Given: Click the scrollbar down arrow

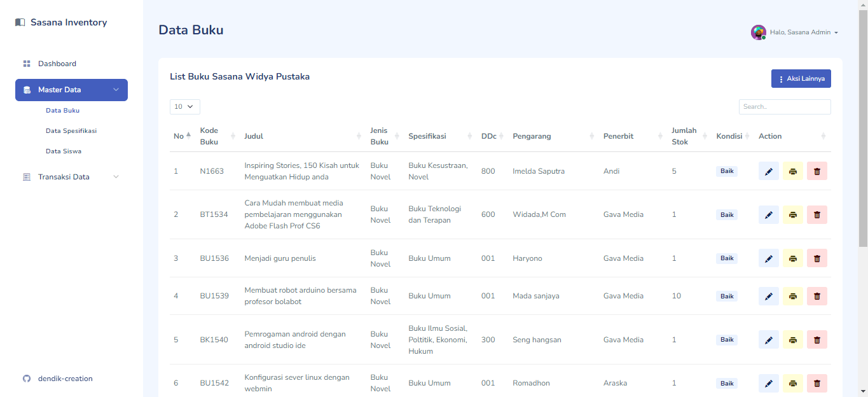Looking at the screenshot, I should click(x=863, y=392).
